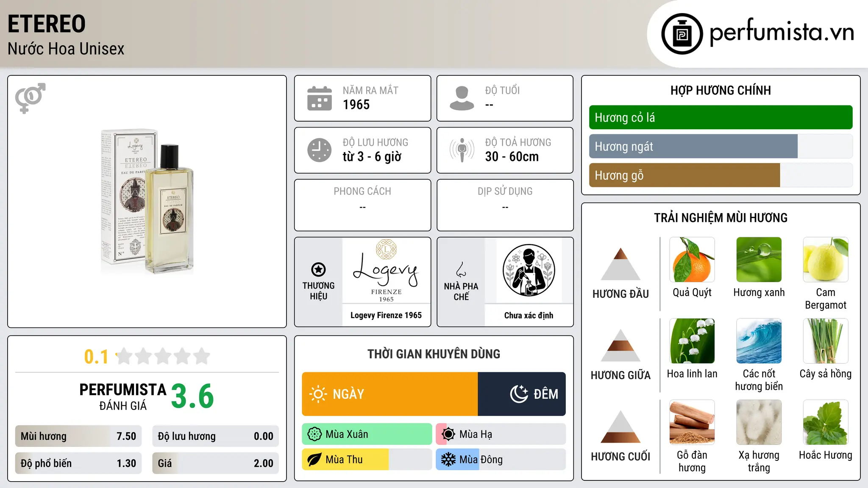Click the Hương đầu label

[620, 294]
